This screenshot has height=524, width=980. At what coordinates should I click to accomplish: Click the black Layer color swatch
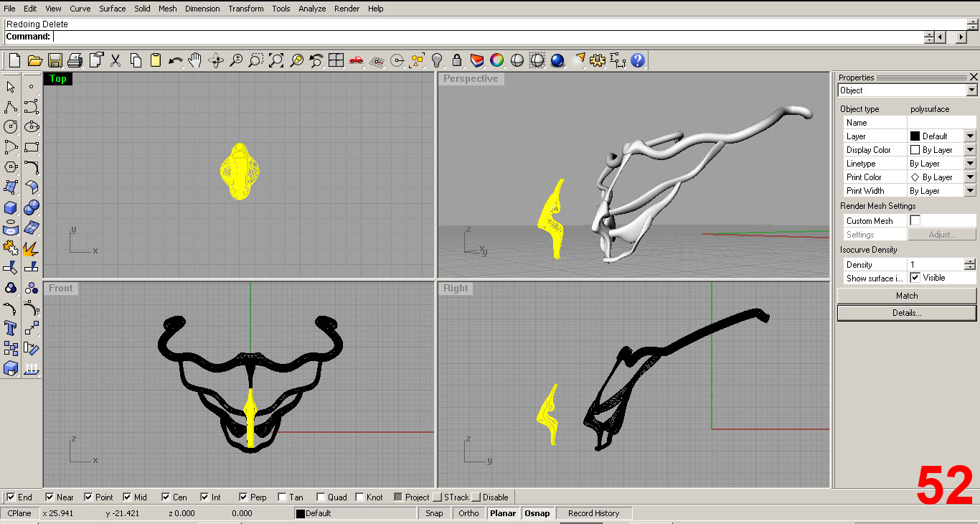(x=915, y=136)
